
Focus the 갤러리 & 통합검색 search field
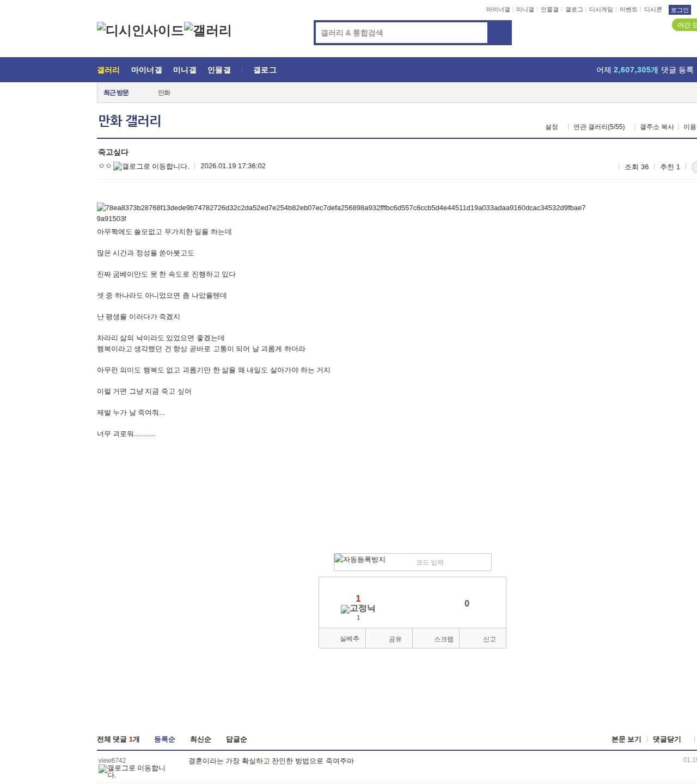pyautogui.click(x=402, y=33)
